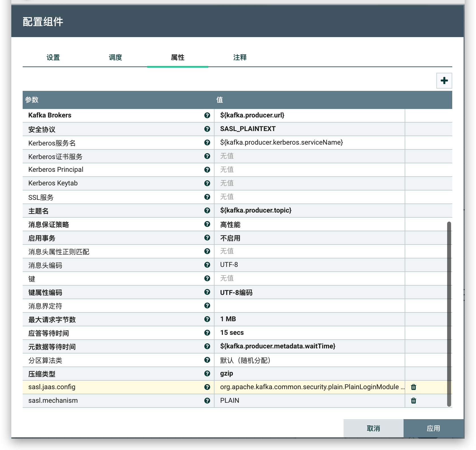Screen dimensions: 476x450
Task: Click help icon beside 压缩类型
Action: 207,373
